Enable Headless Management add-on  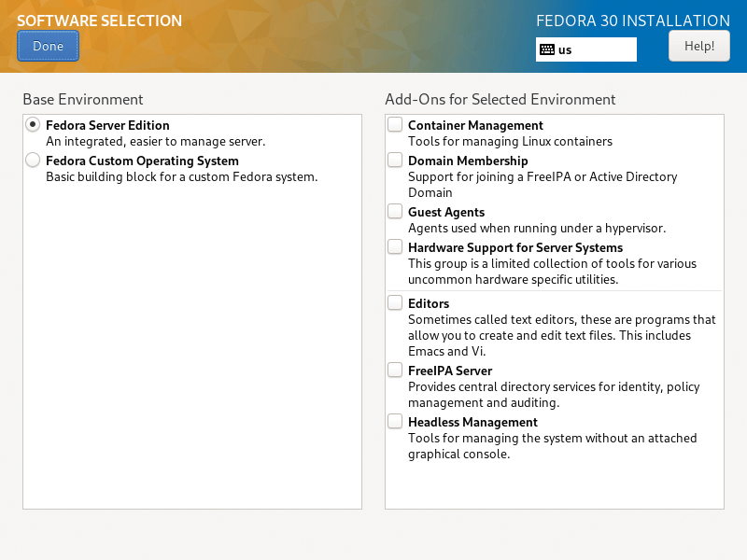click(395, 421)
